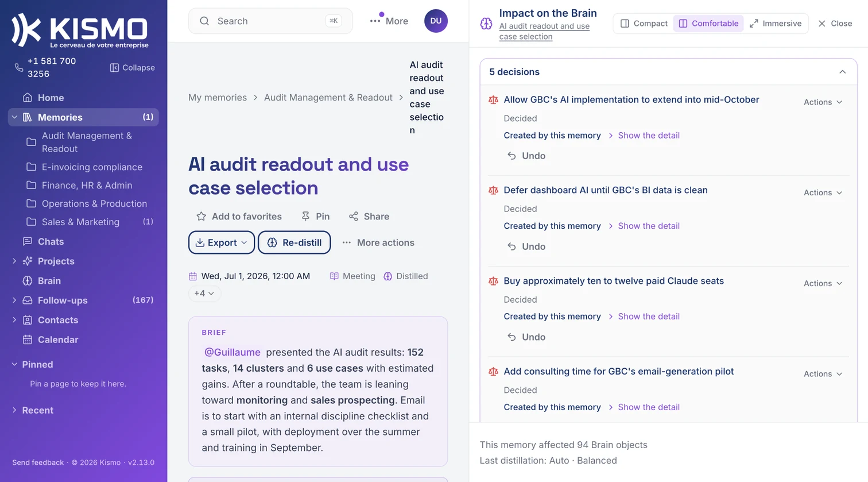
Task: Go to My memories breadcrumb
Action: pyautogui.click(x=218, y=98)
